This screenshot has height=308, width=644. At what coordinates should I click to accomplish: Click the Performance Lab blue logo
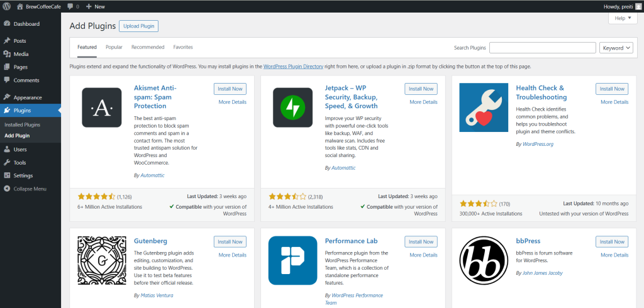pyautogui.click(x=292, y=261)
